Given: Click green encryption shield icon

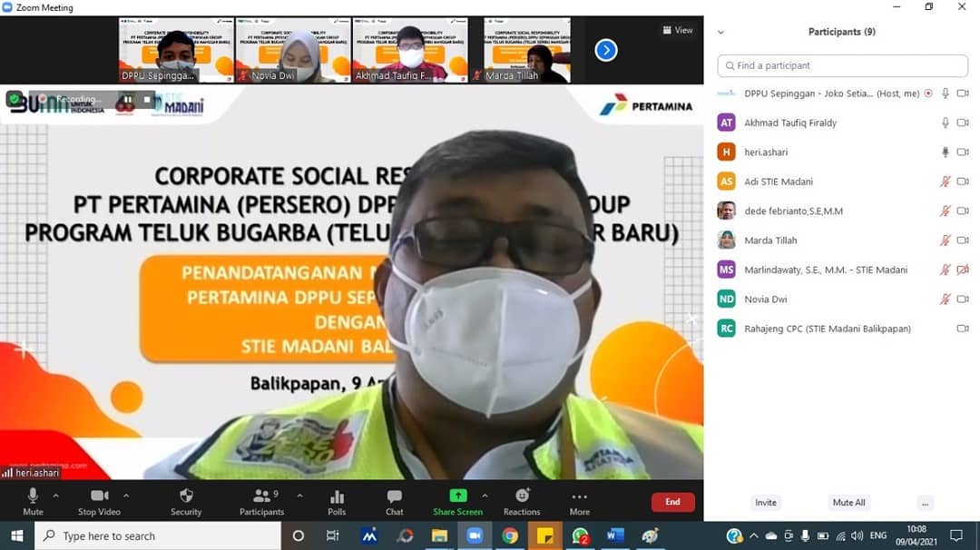Looking at the screenshot, I should click(14, 99).
